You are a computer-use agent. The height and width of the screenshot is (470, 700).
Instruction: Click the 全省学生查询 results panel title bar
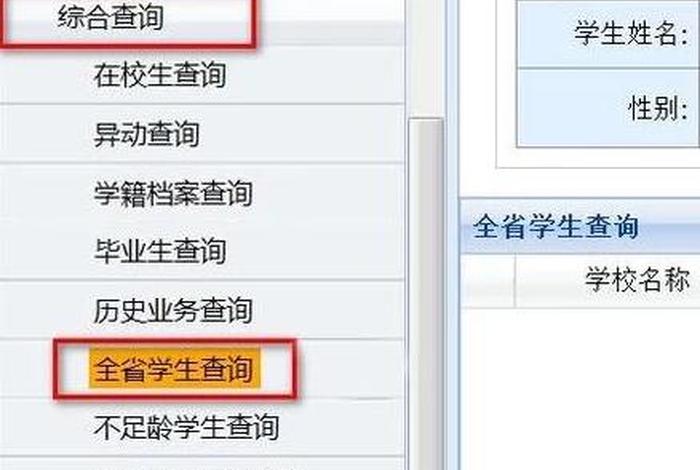coord(580,226)
